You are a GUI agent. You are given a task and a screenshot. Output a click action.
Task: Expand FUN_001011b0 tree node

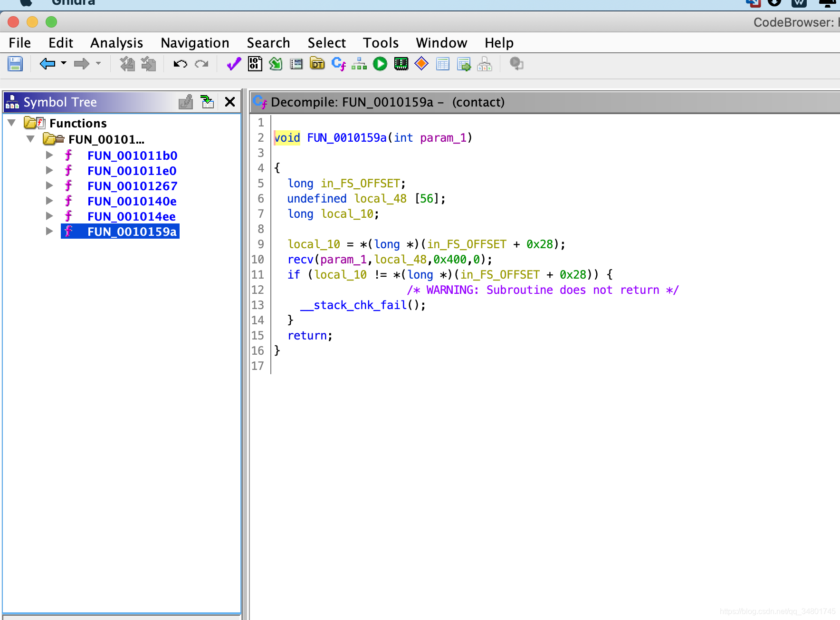coord(49,155)
